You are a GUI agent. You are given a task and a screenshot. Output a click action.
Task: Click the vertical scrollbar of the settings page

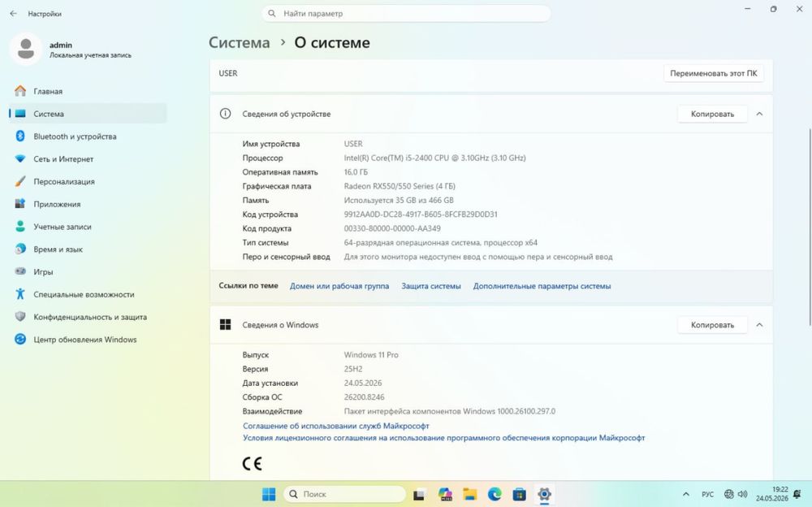[810, 227]
